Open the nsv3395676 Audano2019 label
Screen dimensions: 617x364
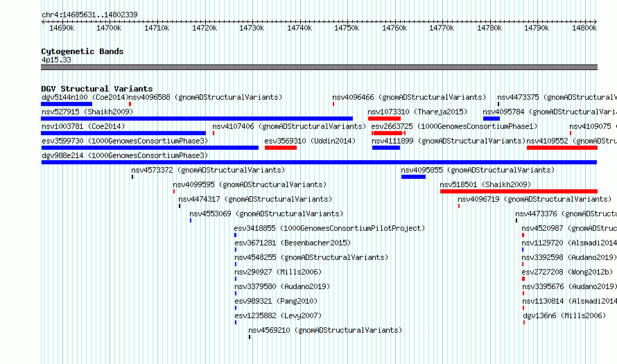click(569, 286)
